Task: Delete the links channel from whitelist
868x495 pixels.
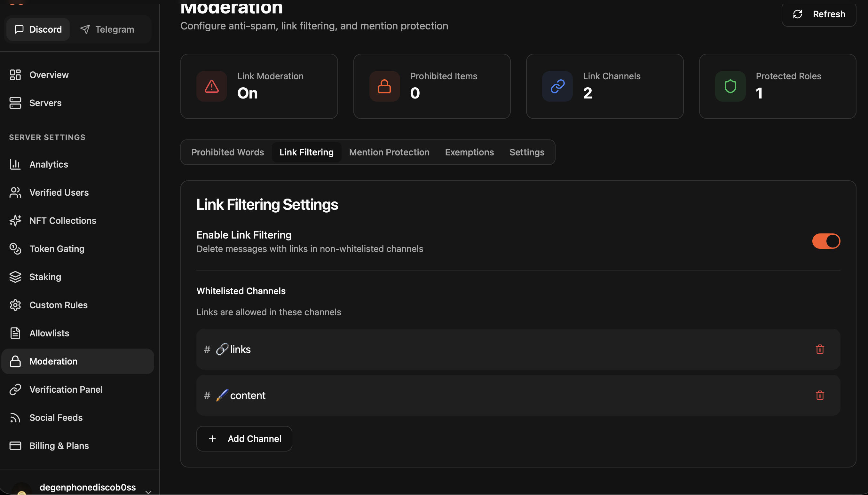Action: pyautogui.click(x=820, y=349)
